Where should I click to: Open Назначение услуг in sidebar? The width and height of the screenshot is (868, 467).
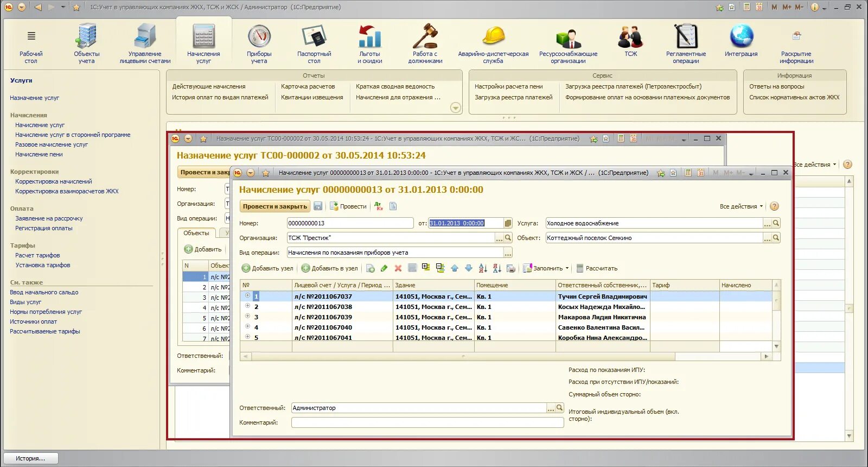coord(34,98)
